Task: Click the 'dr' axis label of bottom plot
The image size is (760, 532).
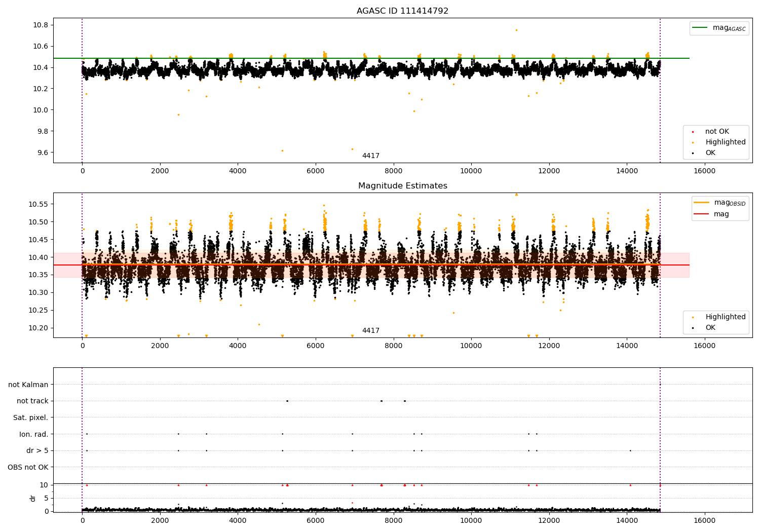Action: (33, 498)
